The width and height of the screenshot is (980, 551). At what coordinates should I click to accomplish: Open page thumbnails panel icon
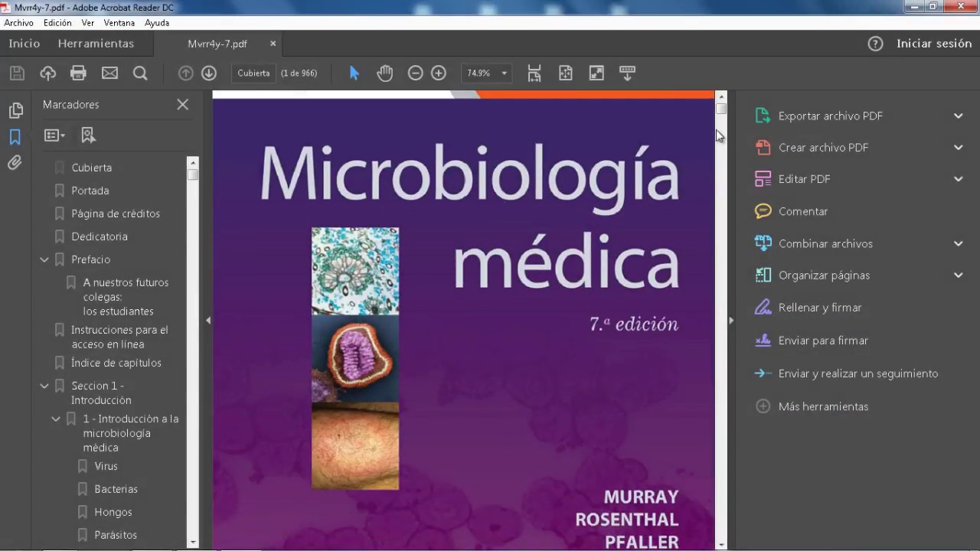point(15,111)
